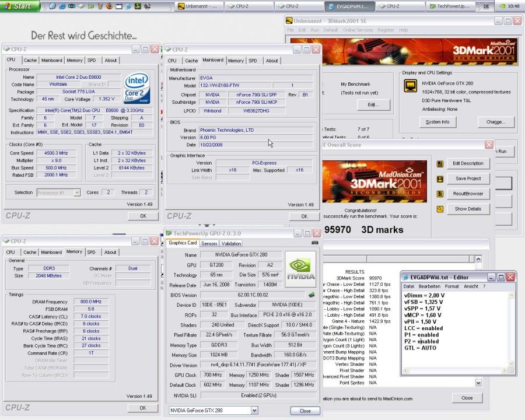Click System Info in 3DMark settings
This screenshot has width=525, height=420.
[437, 122]
